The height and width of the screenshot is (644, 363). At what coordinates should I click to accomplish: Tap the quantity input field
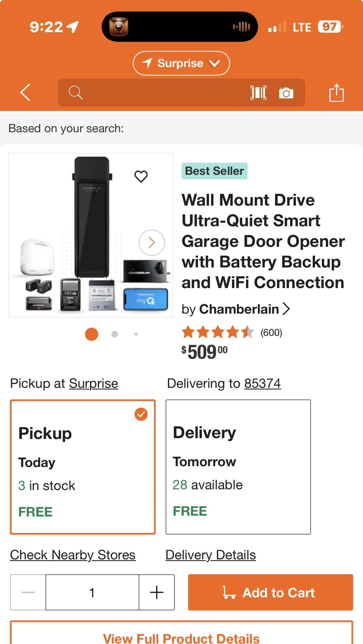tap(92, 592)
